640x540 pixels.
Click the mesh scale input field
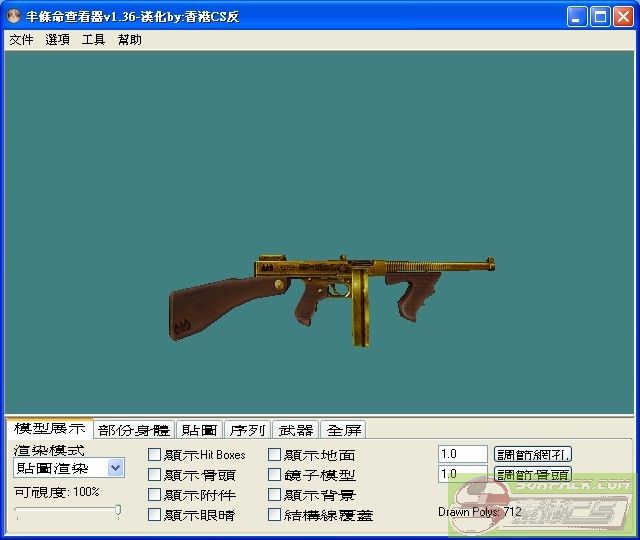tap(462, 454)
